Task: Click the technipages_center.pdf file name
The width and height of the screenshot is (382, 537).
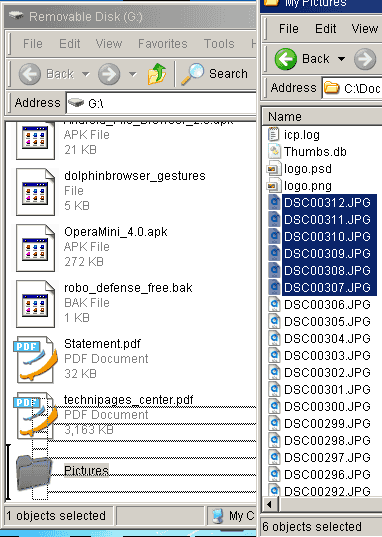Action: [128, 400]
